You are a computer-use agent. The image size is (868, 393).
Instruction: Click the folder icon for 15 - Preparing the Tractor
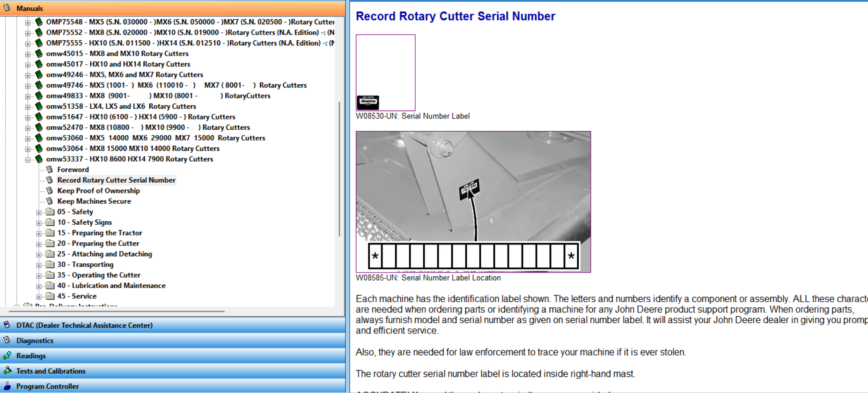click(x=50, y=233)
